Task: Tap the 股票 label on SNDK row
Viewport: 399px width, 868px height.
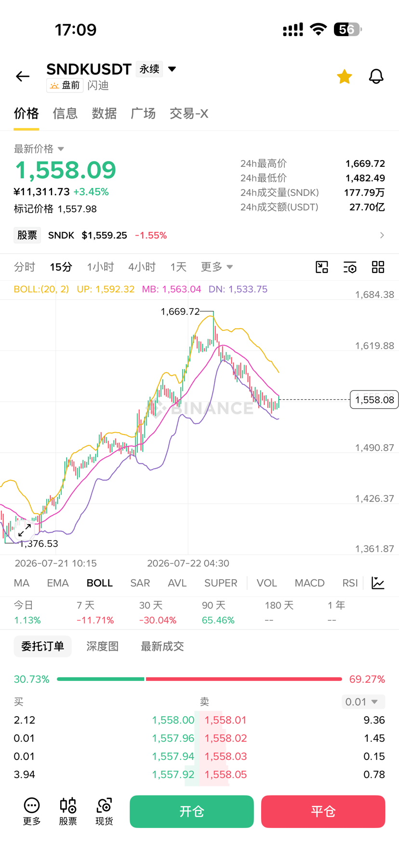Action: [27, 235]
